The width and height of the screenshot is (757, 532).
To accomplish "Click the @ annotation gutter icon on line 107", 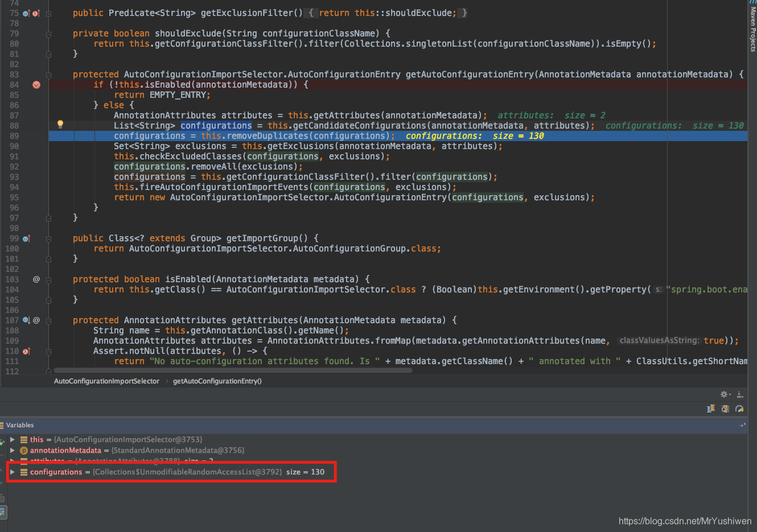I will click(36, 320).
